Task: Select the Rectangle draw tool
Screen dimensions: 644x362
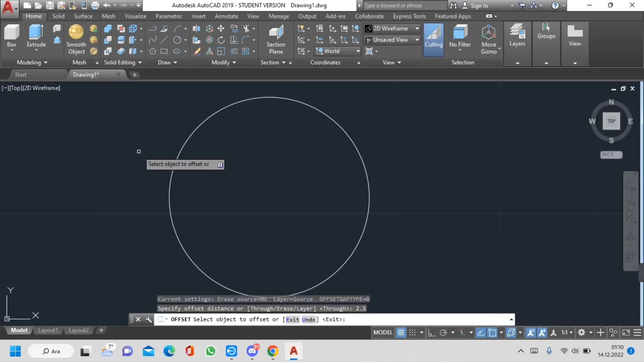Action: [x=164, y=51]
